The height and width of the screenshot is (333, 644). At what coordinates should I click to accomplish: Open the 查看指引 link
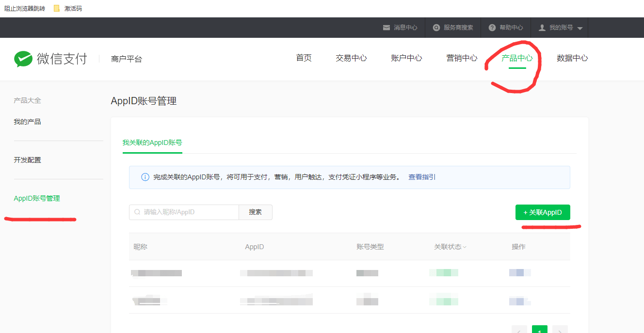click(422, 177)
